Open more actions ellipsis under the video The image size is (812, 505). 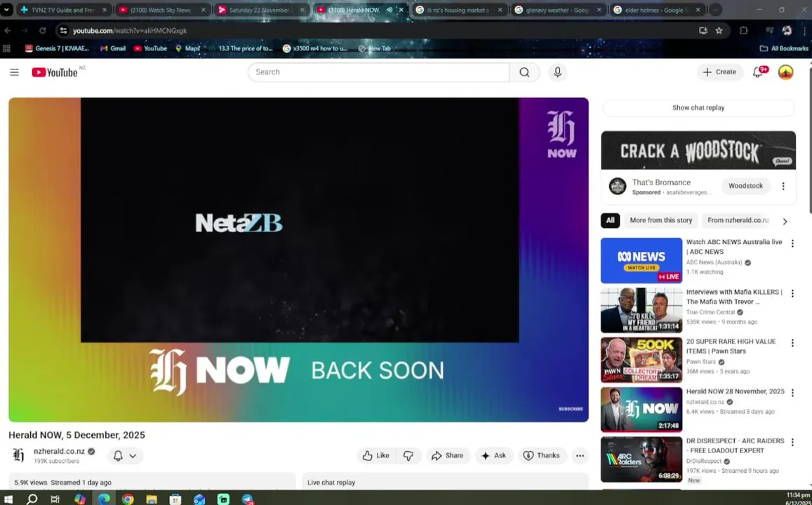click(580, 456)
